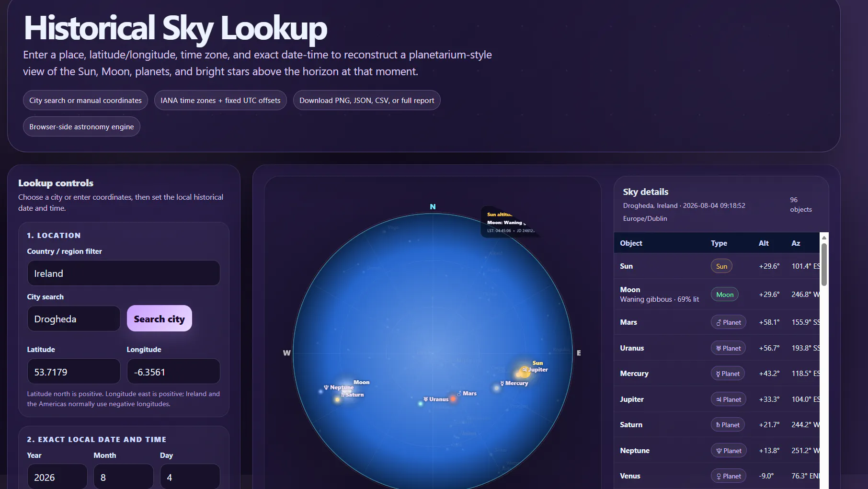The image size is (868, 489).
Task: Select the Uranus row name in the table
Action: coord(632,348)
